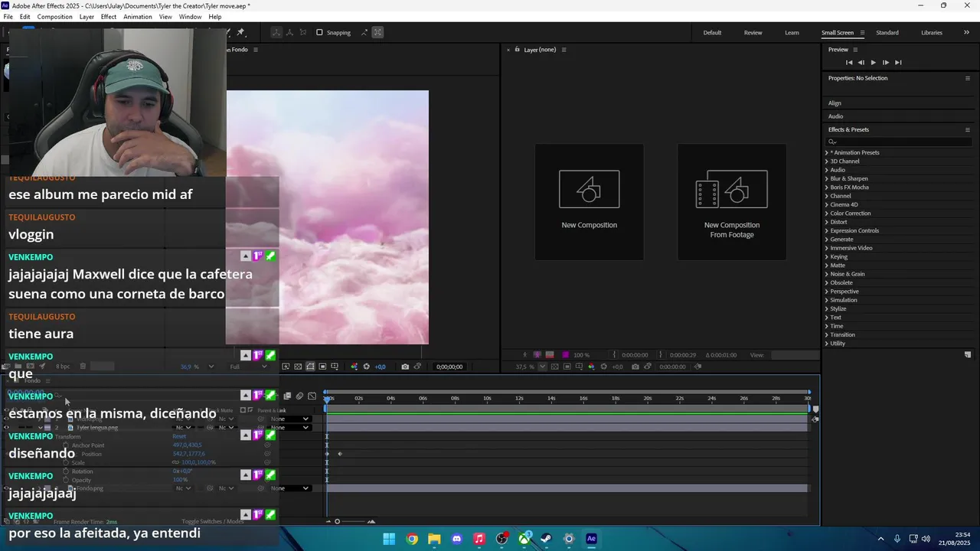Viewport: 980px width, 551px height.
Task: Expand the Audio panel
Action: tap(835, 116)
